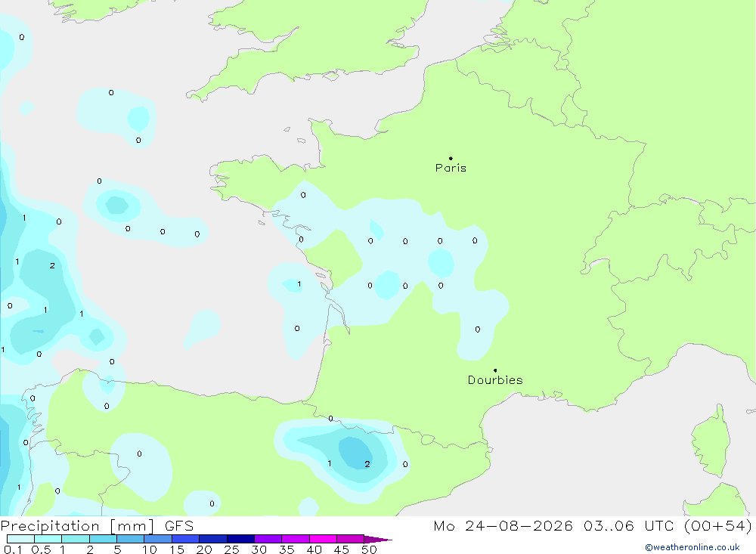This screenshot has width=756, height=554.
Task: Click the '25' legend scale label
Action: tap(231, 549)
